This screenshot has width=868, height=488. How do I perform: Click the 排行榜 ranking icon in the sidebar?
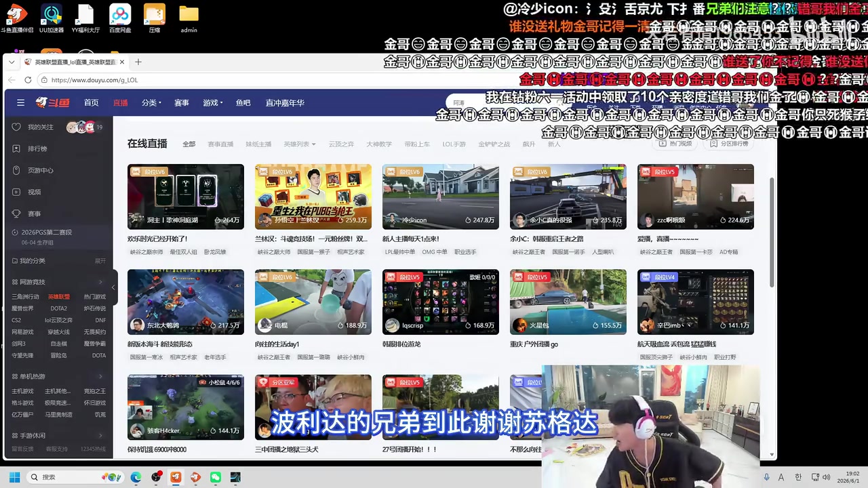tap(16, 148)
